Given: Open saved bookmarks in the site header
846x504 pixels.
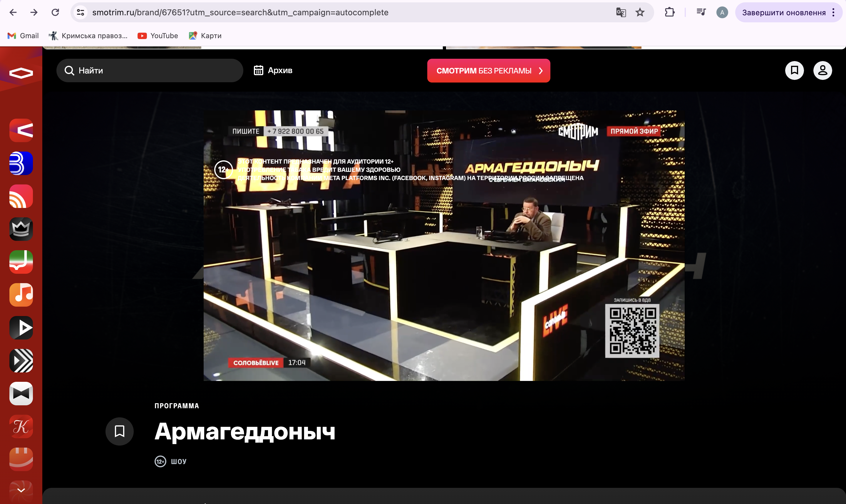Looking at the screenshot, I should coord(794,70).
